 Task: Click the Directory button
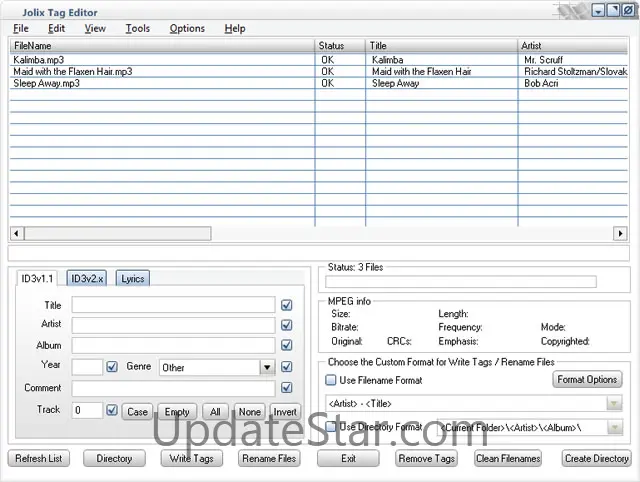tap(114, 458)
